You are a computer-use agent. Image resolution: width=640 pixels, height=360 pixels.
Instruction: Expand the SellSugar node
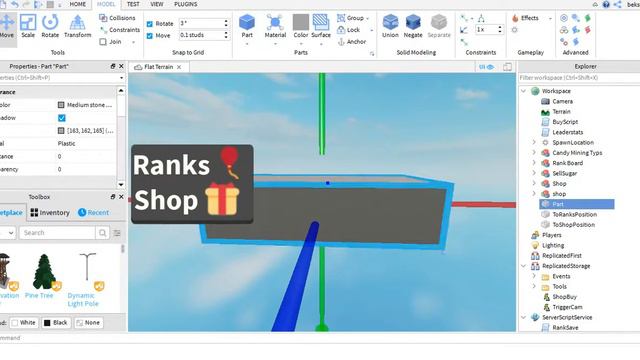534,173
